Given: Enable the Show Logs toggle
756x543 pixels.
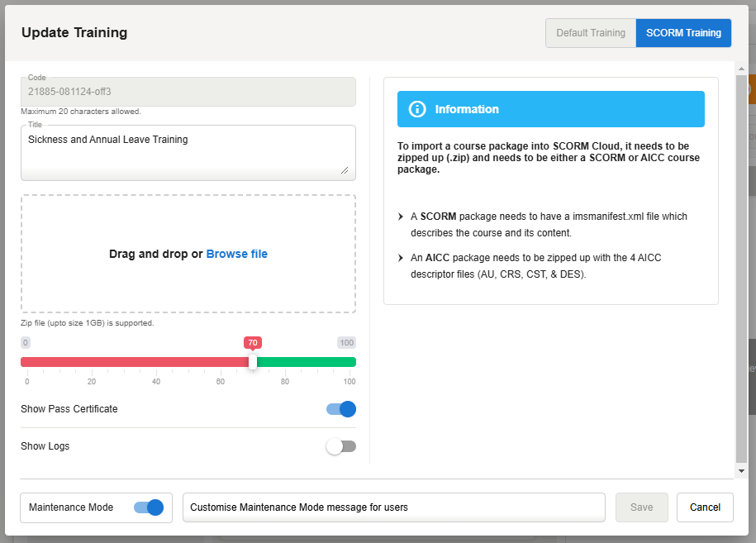Looking at the screenshot, I should point(340,446).
